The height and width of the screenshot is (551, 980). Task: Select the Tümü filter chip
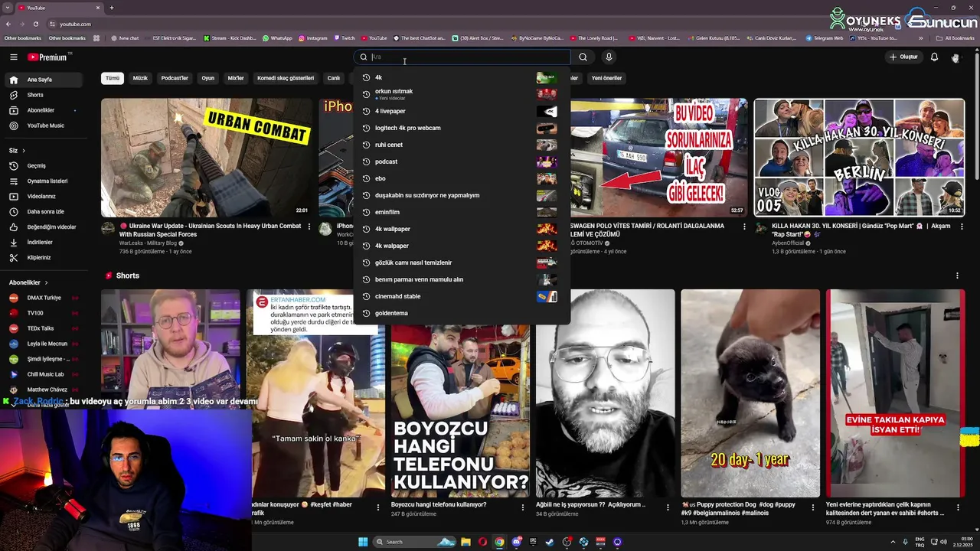click(x=113, y=78)
